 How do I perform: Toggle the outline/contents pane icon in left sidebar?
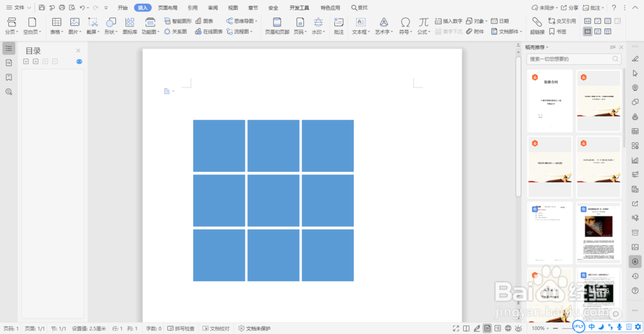click(x=8, y=48)
